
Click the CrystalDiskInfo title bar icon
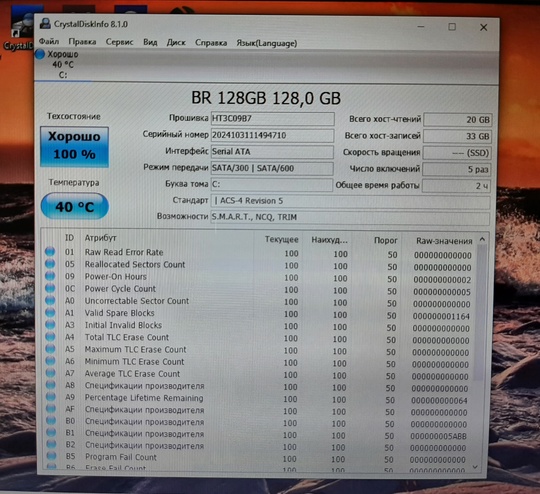(45, 23)
